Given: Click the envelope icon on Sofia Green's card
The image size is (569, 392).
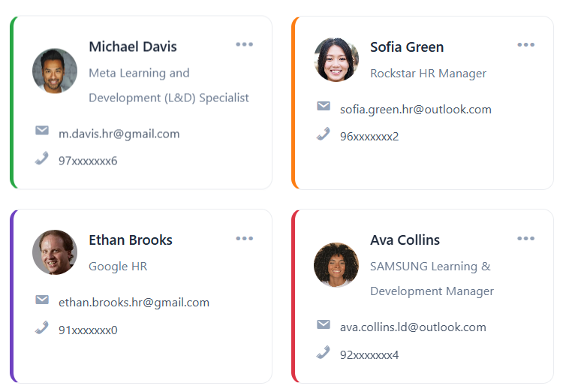Looking at the screenshot, I should click(324, 106).
